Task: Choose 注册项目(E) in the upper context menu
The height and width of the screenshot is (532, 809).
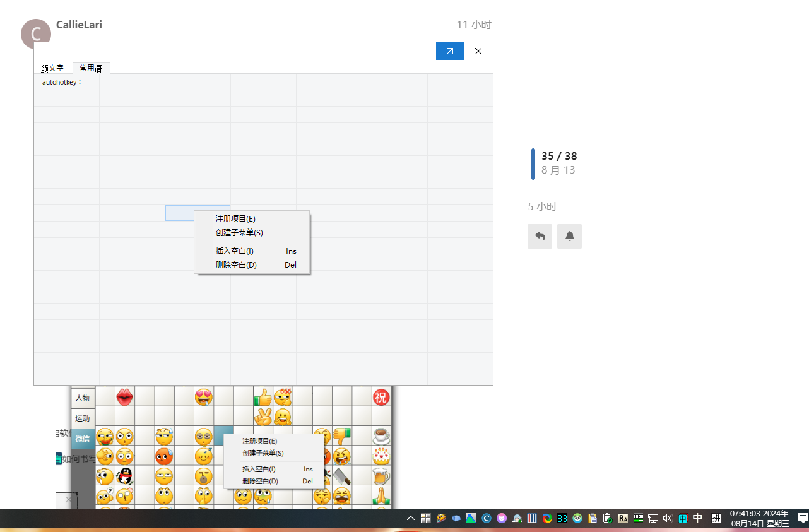Action: coord(235,218)
